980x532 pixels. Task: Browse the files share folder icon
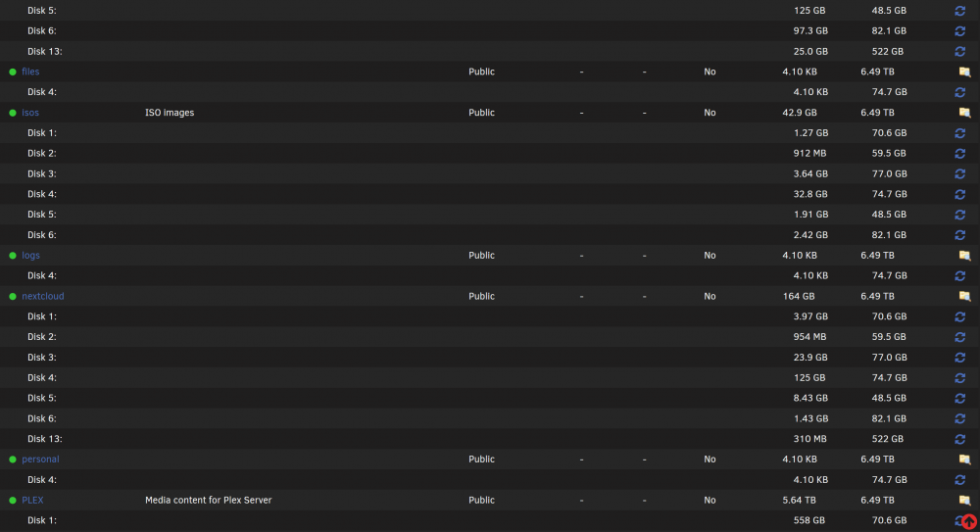(x=964, y=72)
